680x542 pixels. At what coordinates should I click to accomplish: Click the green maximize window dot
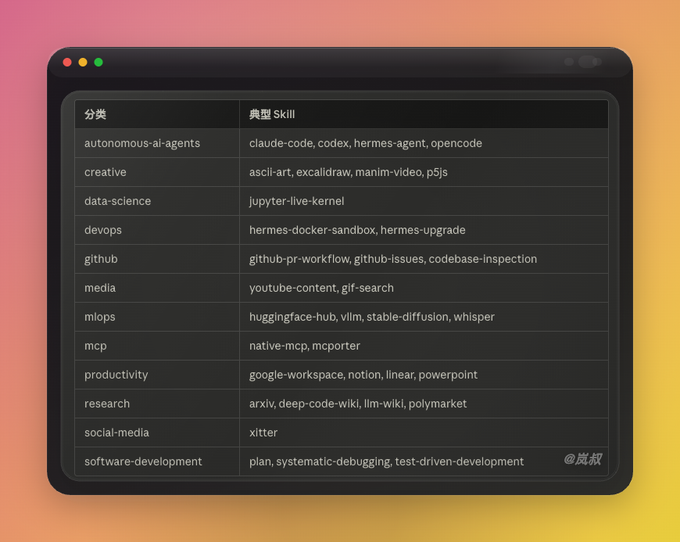coord(98,62)
